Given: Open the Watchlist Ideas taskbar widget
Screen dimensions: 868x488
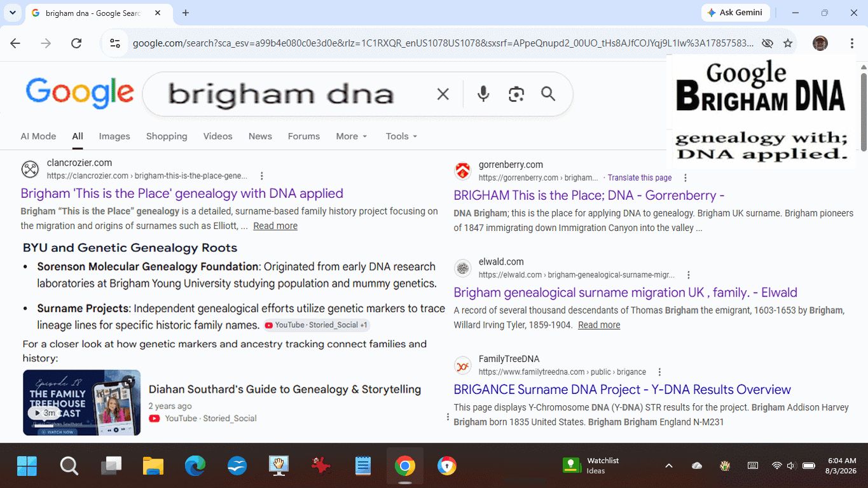Looking at the screenshot, I should click(x=591, y=466).
